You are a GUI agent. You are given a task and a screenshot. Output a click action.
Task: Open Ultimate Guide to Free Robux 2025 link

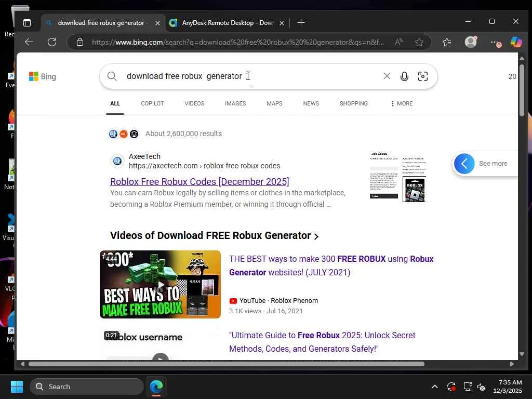coord(322,342)
